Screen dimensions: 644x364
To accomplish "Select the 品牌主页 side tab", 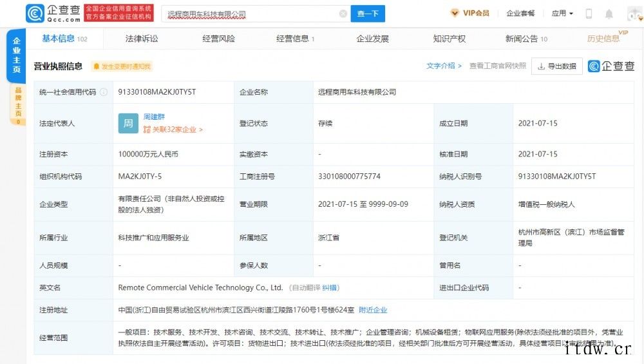I will pos(17,102).
